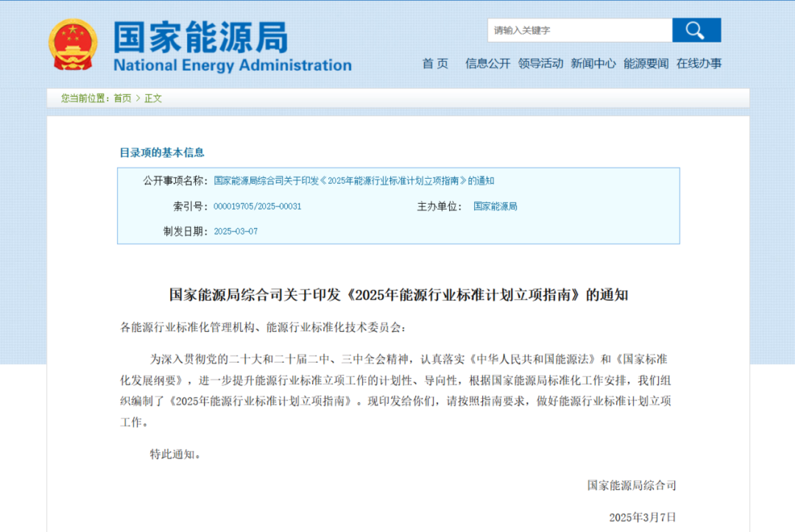This screenshot has height=532, width=795.
Task: Click the 制发日期 field label
Action: pos(185,232)
